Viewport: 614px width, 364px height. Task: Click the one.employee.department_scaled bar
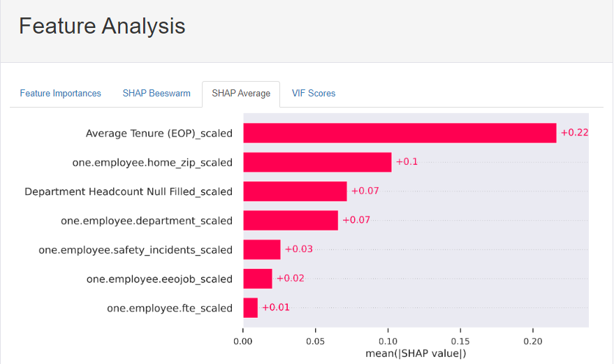pos(291,221)
